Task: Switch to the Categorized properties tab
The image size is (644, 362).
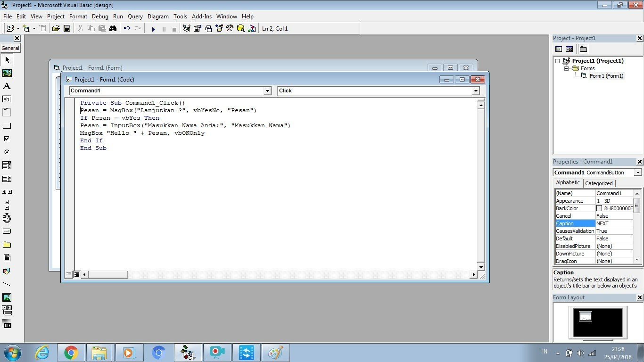Action: 599,183
